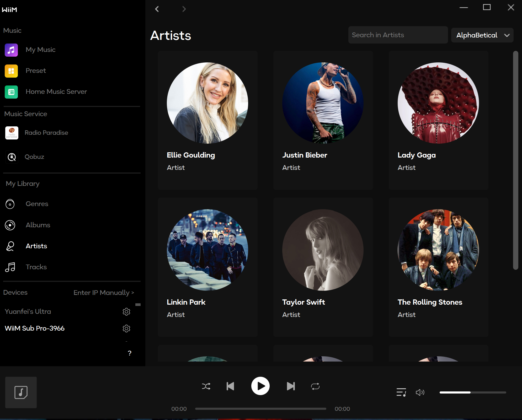Navigate back with the left chevron

tap(157, 9)
